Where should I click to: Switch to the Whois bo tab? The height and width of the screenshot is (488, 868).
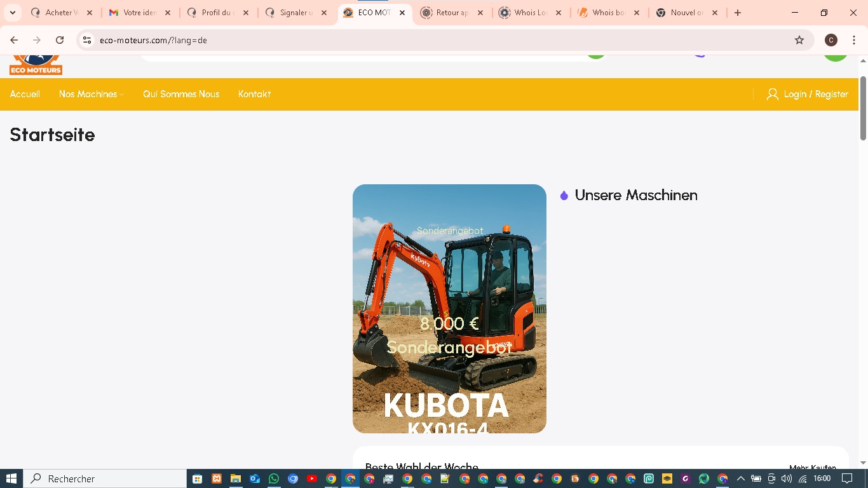[609, 13]
